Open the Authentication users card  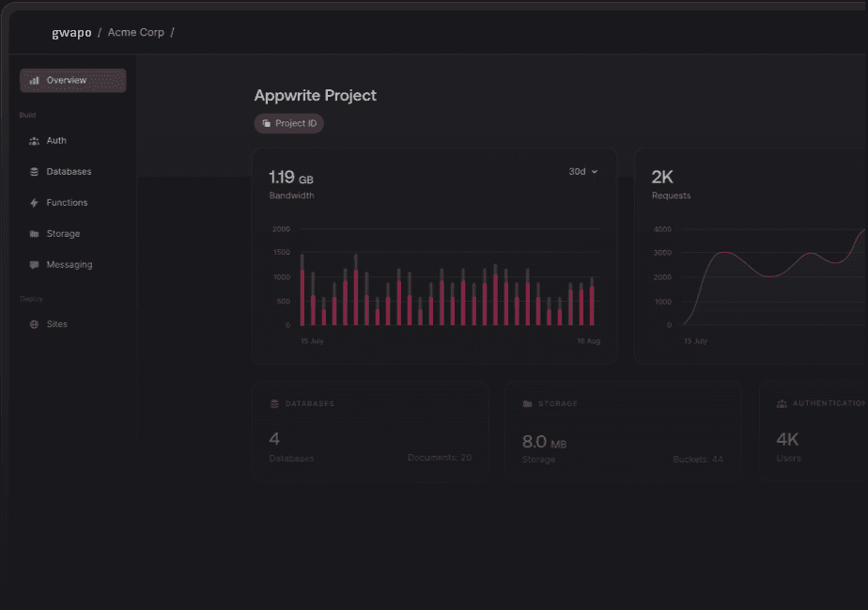pos(814,431)
